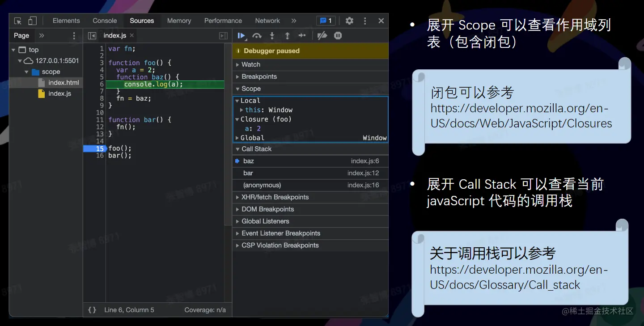
Task: Expand DOM Breakpoints section
Action: coord(310,209)
